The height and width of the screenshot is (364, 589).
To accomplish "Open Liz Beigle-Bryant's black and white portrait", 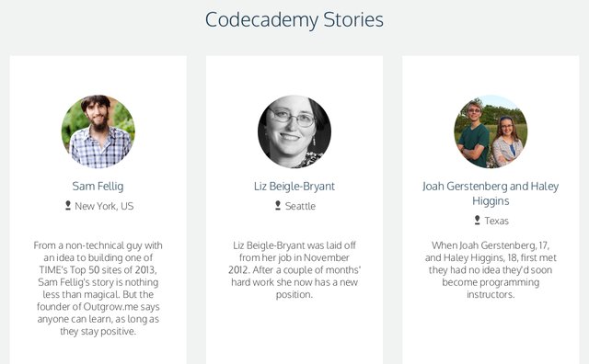I will [x=294, y=131].
